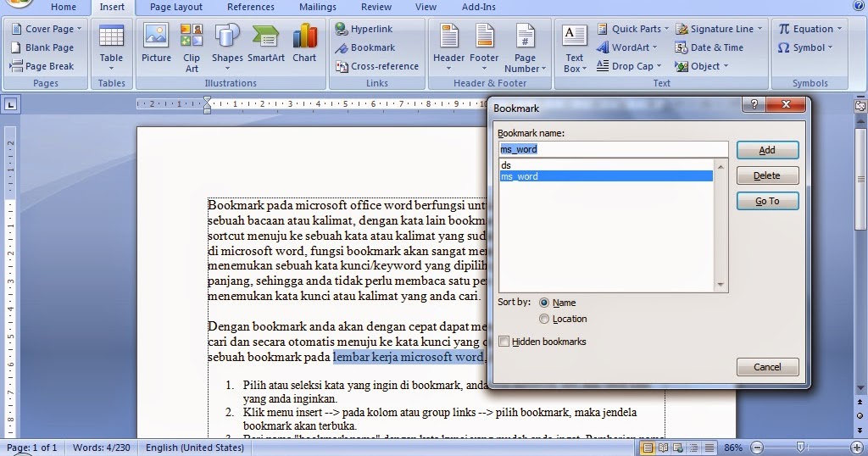Screen dimensions: 868x456
Task: Click Bookmark dialog help button
Action: pos(754,104)
